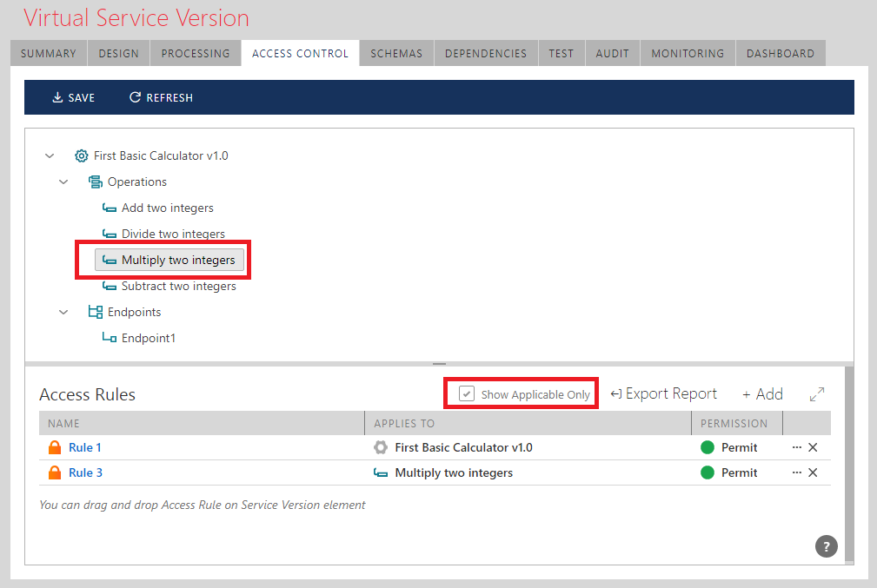Collapse the First Basic Calculator v1.0 node
The image size is (877, 588).
50,156
